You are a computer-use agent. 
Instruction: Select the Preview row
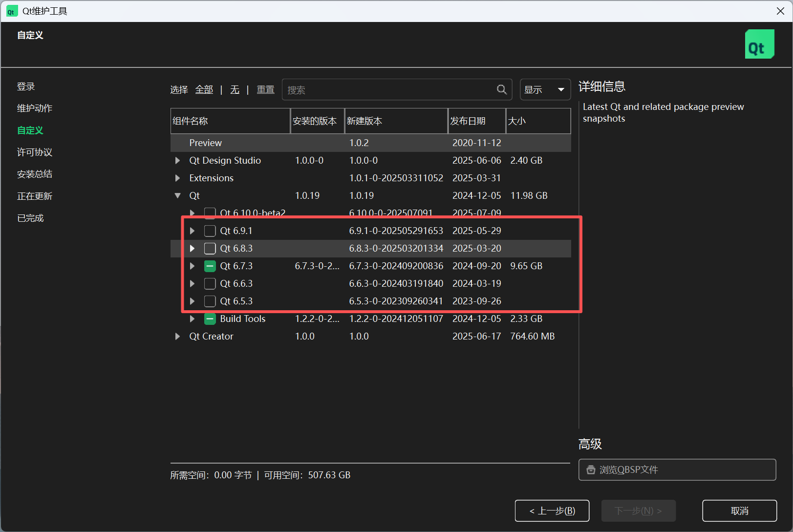pyautogui.click(x=370, y=143)
